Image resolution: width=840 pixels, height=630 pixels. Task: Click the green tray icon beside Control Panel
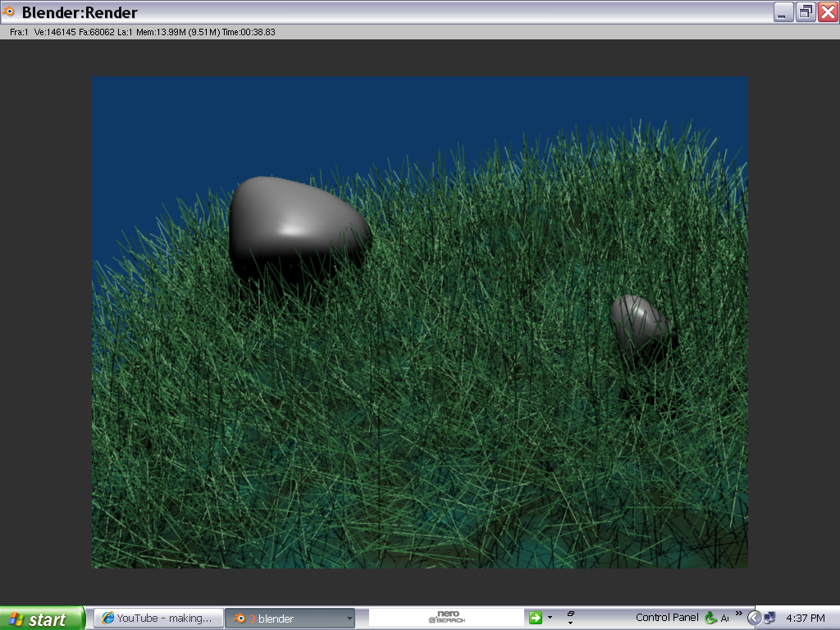(x=710, y=618)
